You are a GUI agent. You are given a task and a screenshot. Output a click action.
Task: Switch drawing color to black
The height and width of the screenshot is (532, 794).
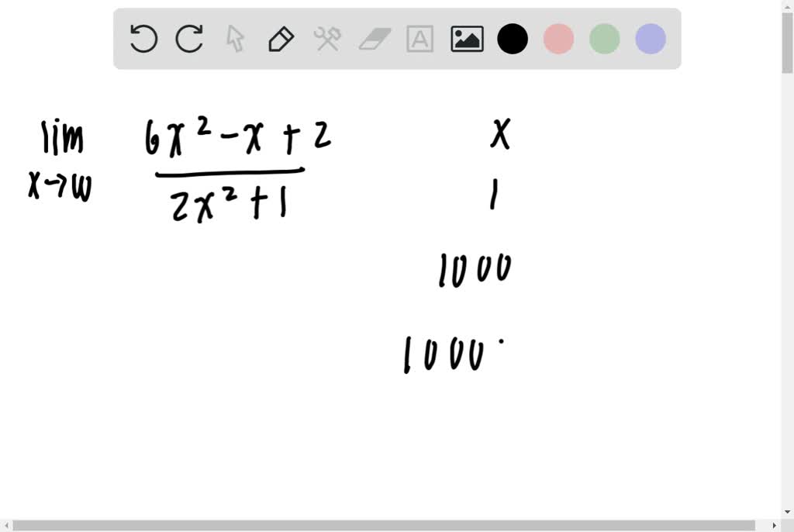click(x=513, y=38)
